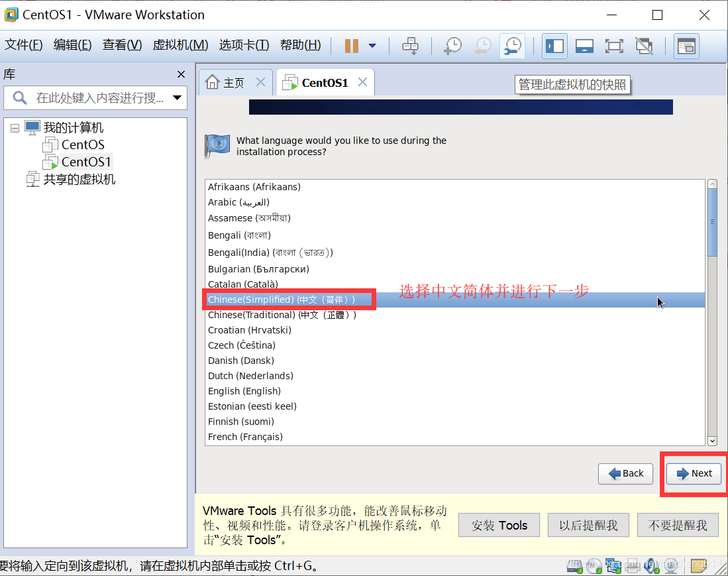728x576 pixels.
Task: Show the console view icon
Action: 686,46
